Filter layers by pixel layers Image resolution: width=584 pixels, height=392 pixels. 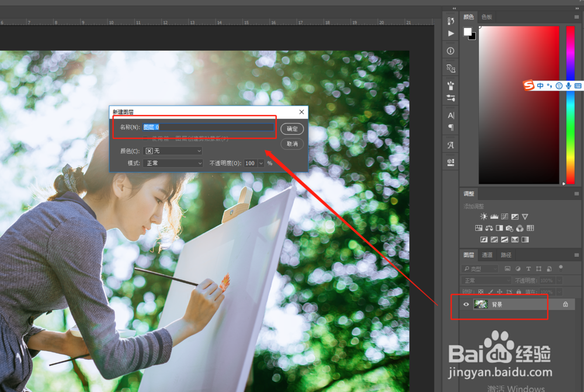pos(507,268)
